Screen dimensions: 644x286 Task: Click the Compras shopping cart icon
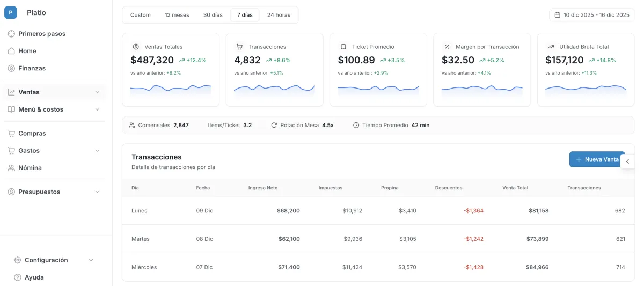point(11,134)
